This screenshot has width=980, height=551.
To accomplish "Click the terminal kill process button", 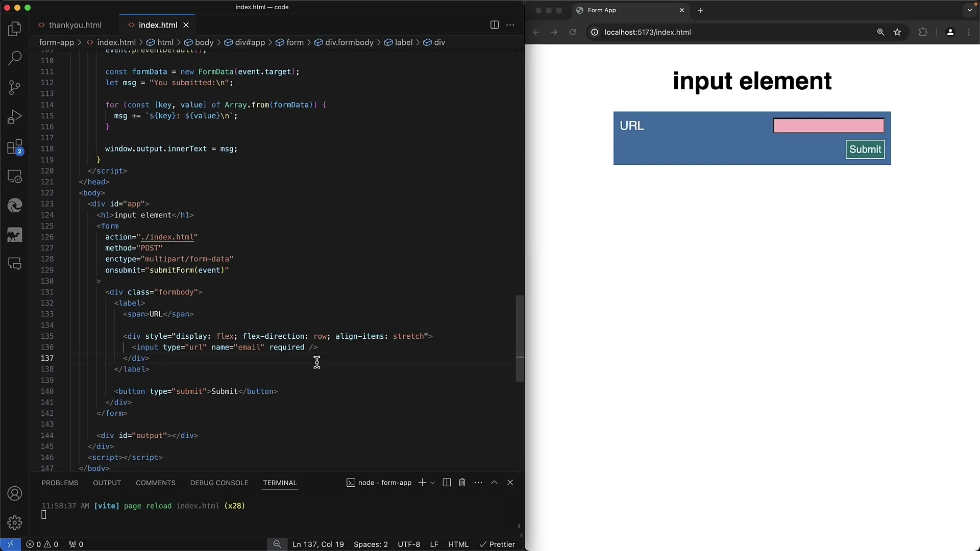I will 462,482.
